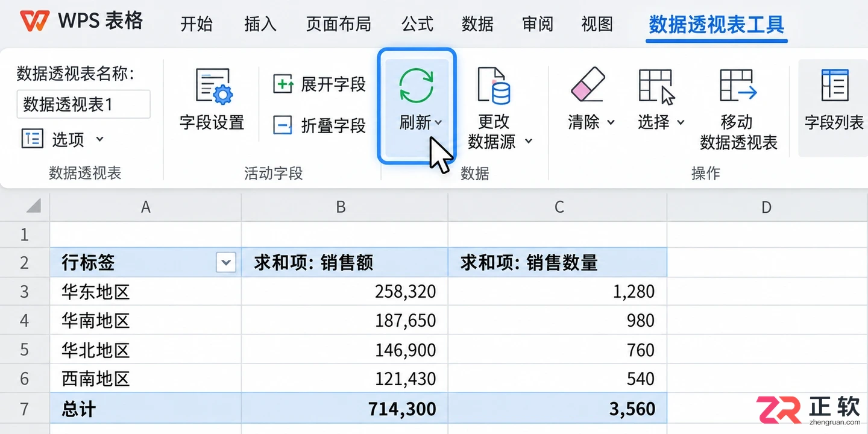Screen dimensions: 868x434
Task: Click the select-all corner triangle
Action: pyautogui.click(x=34, y=206)
